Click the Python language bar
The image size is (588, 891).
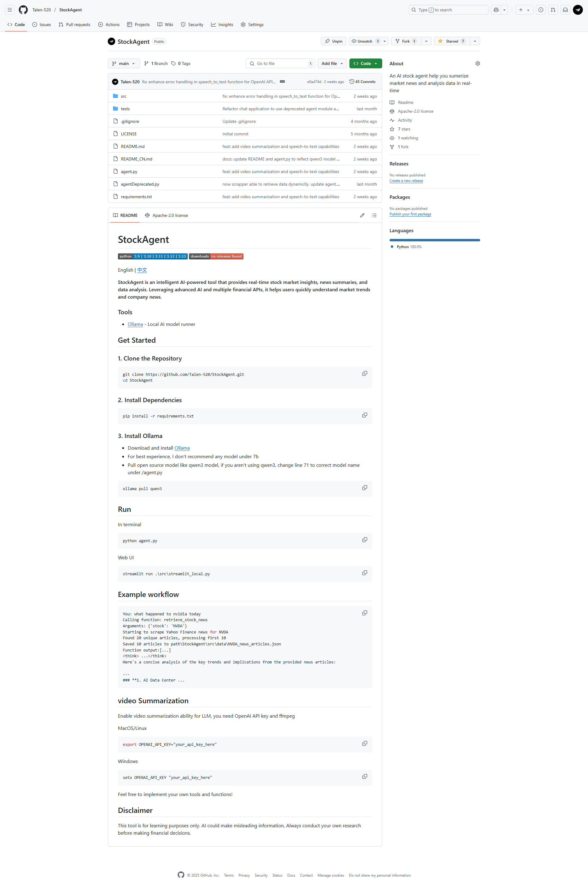coord(435,240)
